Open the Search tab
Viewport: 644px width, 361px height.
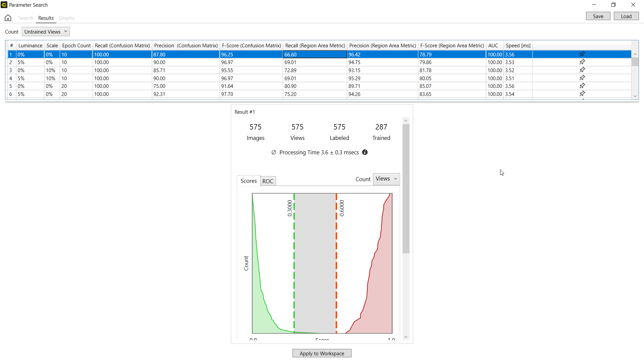(x=26, y=18)
